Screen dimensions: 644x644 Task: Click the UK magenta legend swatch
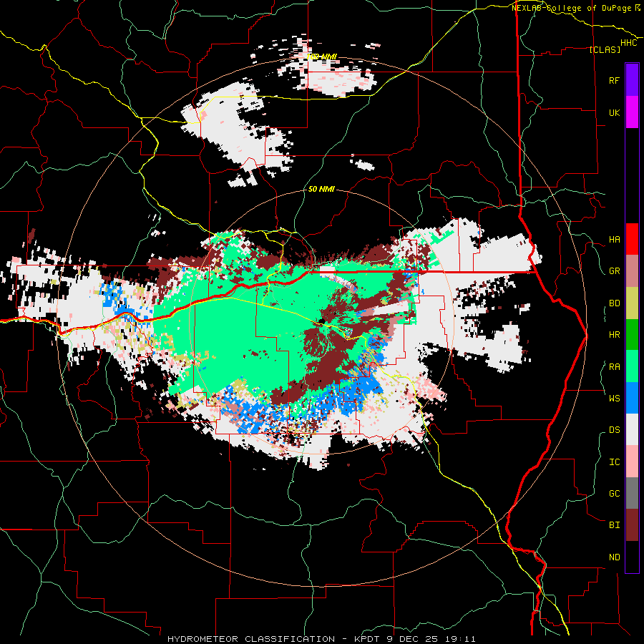pos(632,112)
